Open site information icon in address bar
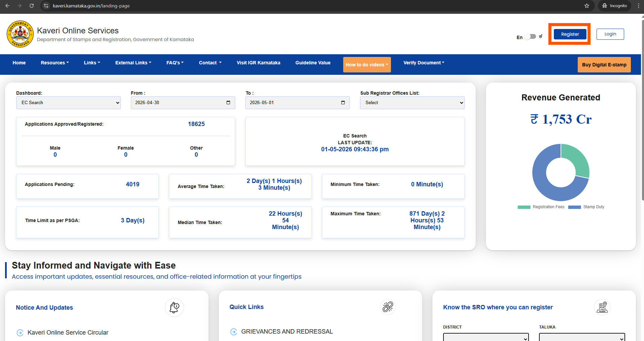644x341 pixels. pyautogui.click(x=46, y=6)
